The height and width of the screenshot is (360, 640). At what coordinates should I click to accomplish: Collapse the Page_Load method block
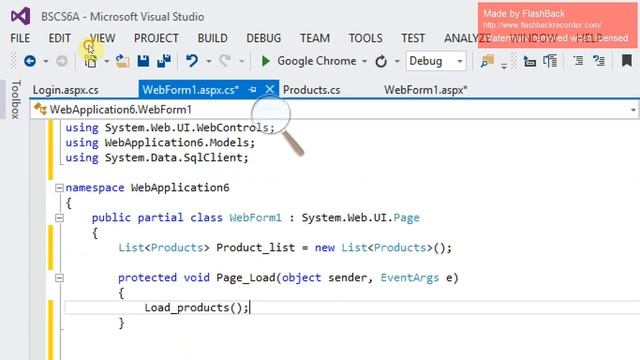point(59,278)
